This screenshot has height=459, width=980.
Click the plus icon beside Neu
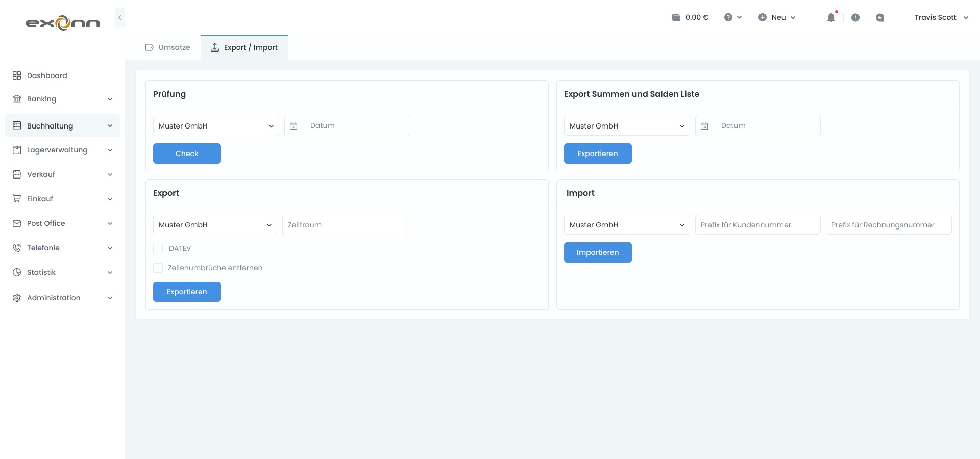(x=763, y=17)
